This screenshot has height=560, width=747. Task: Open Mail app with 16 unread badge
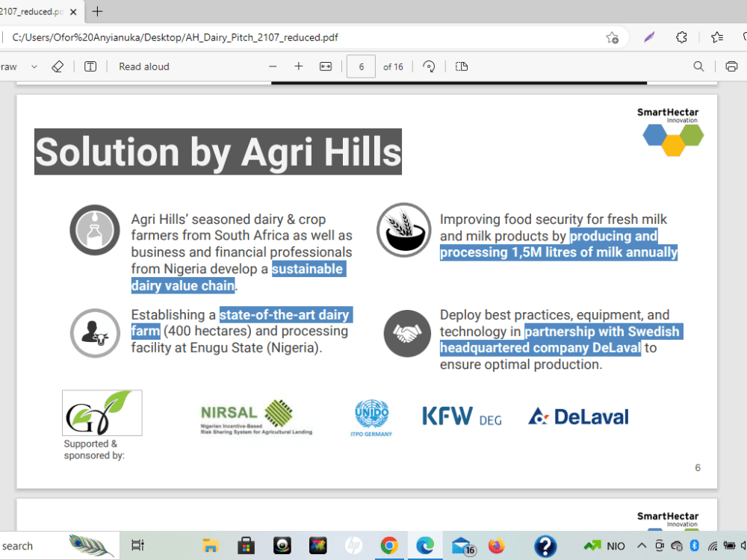(463, 547)
